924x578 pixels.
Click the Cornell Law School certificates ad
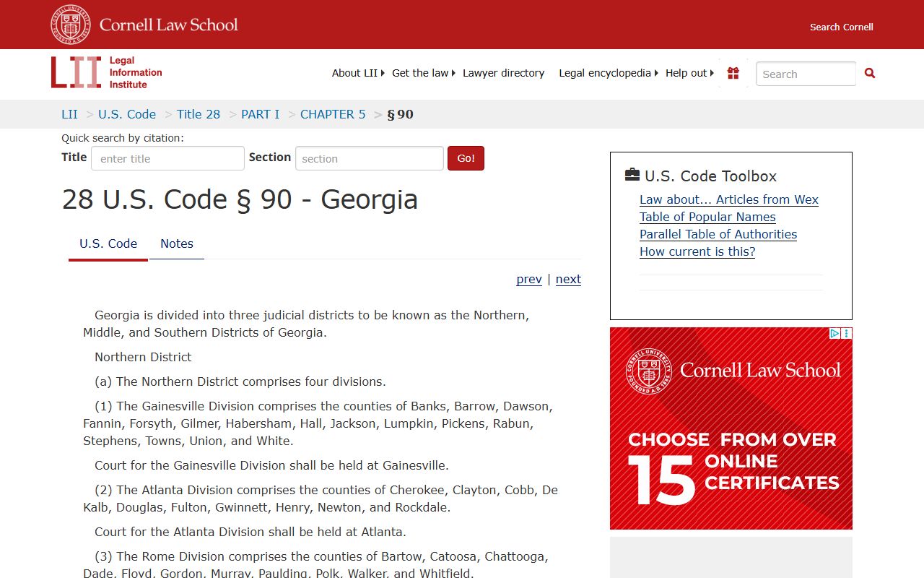[x=731, y=428]
